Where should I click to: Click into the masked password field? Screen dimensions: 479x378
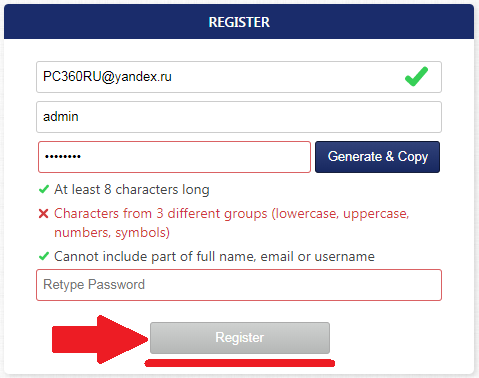[x=174, y=157]
